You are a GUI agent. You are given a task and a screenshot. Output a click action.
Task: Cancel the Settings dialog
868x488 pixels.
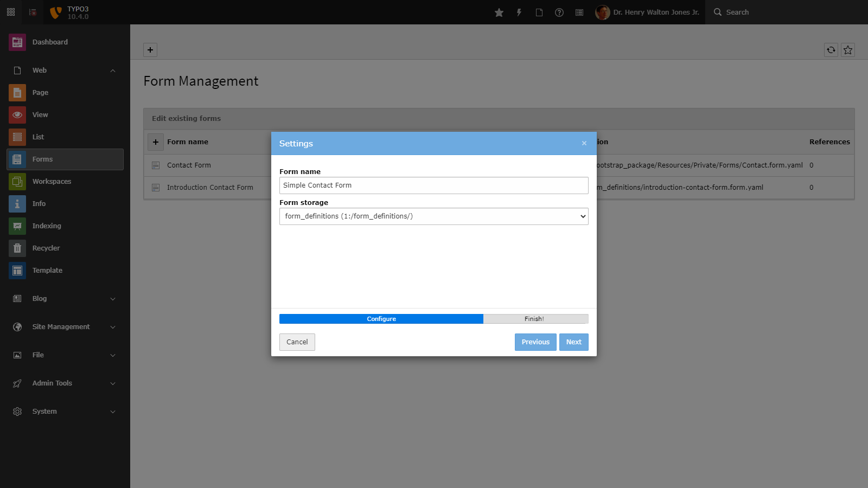click(297, 342)
